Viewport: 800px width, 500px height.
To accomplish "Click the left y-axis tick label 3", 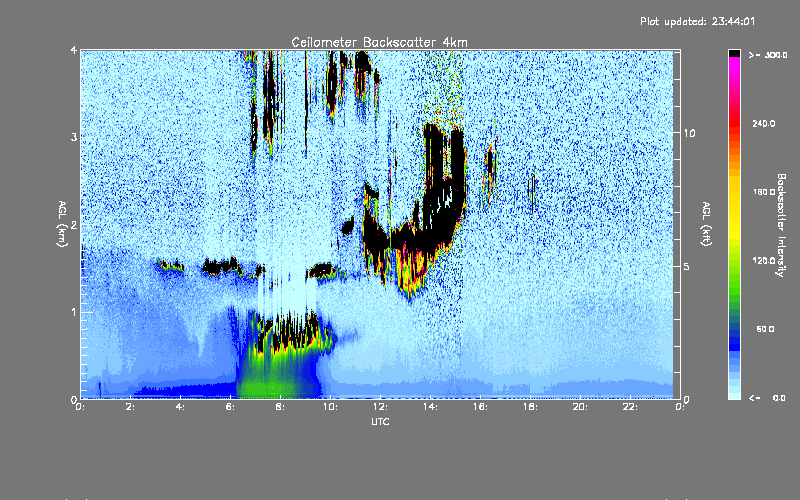I will 74,137.
